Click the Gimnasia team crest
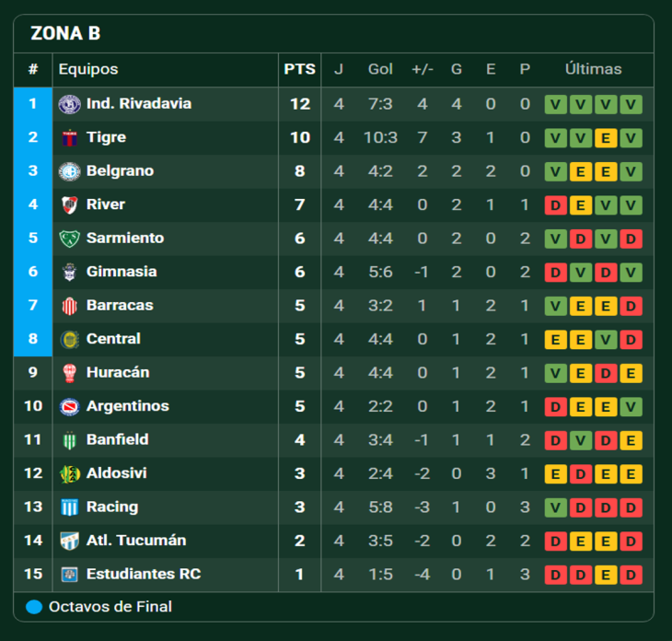 click(x=69, y=272)
